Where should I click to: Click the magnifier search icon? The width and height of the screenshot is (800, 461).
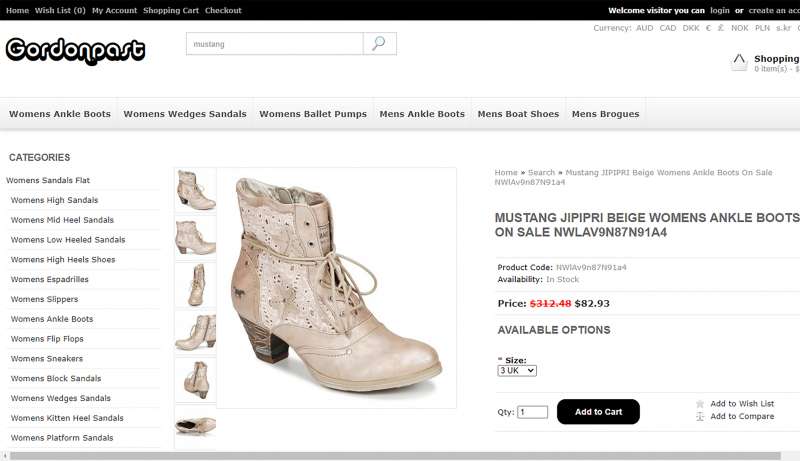coord(379,44)
